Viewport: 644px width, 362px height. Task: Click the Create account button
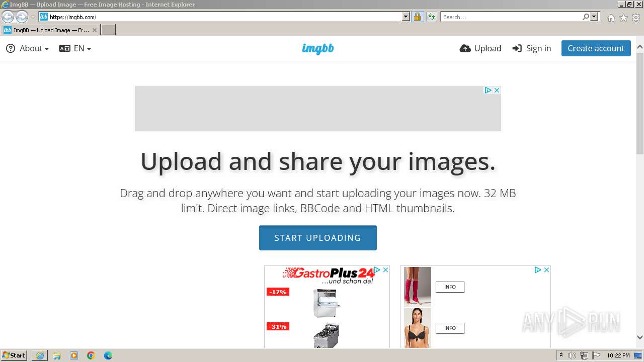click(596, 48)
